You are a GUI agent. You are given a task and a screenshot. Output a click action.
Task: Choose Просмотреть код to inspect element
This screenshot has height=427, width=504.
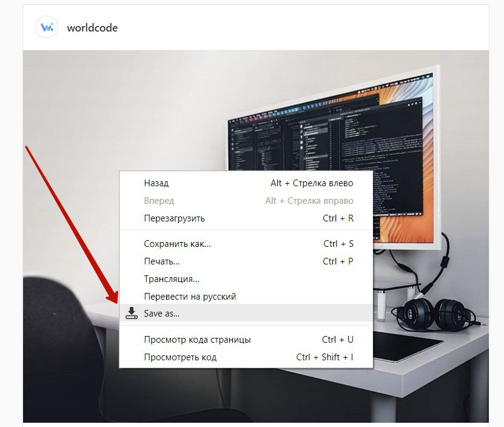(x=246, y=357)
